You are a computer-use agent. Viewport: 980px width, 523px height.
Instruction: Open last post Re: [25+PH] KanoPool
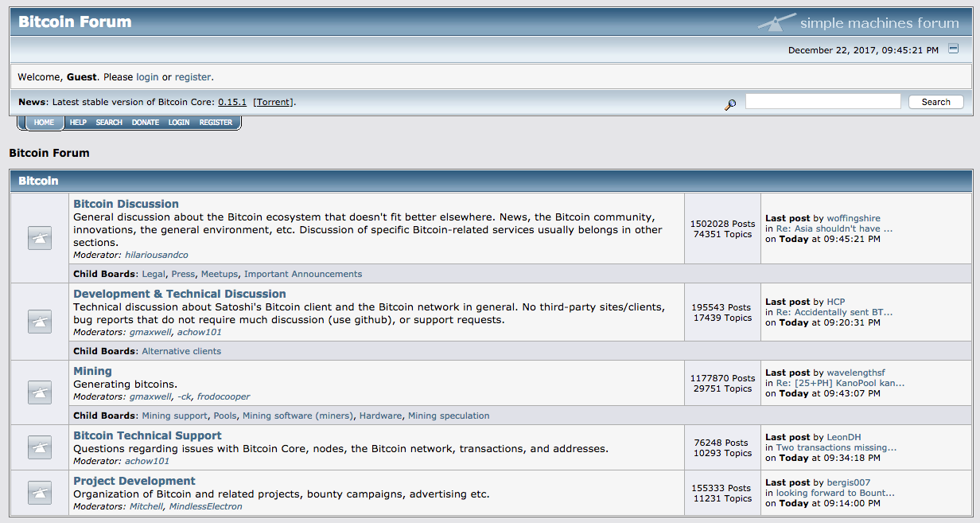click(x=840, y=383)
